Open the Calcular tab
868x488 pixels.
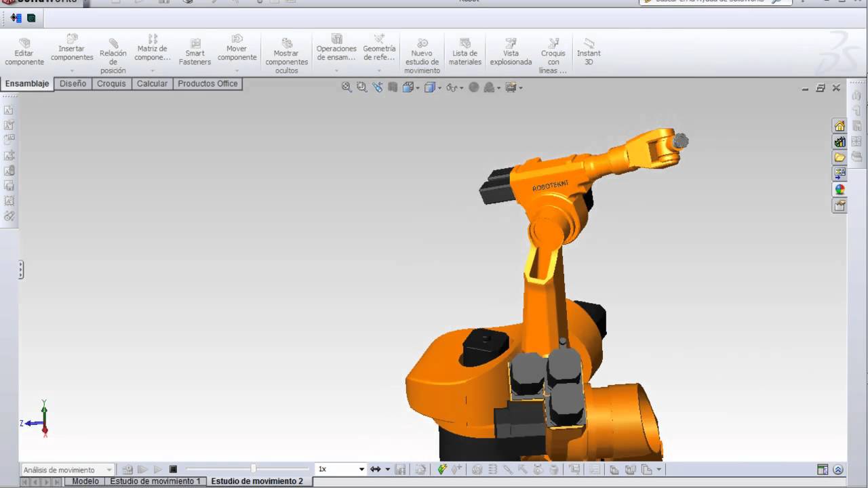point(152,84)
